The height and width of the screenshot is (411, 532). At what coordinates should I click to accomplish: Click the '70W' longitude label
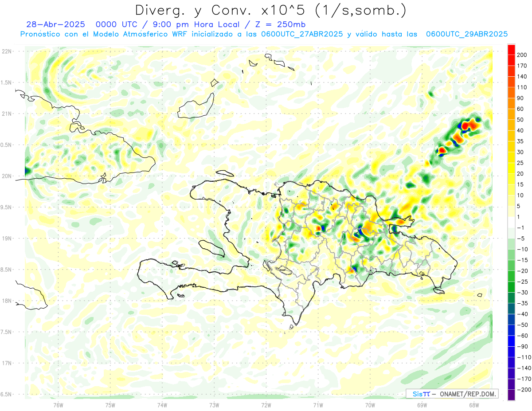pos(370,405)
